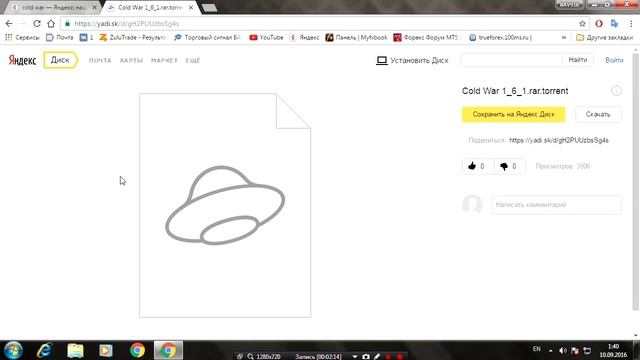Open the trueforex.100ms.ru bookmark
The width and height of the screenshot is (640, 360).
pos(500,37)
